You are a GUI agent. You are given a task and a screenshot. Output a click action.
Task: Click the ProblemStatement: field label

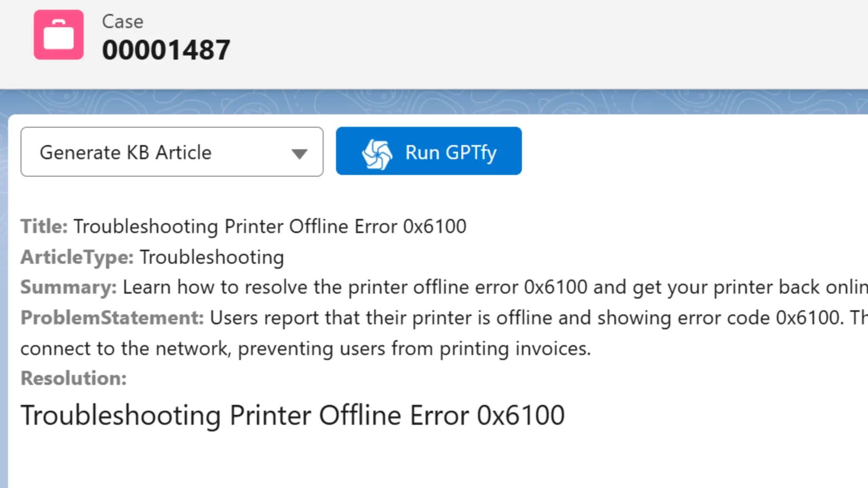click(x=112, y=318)
